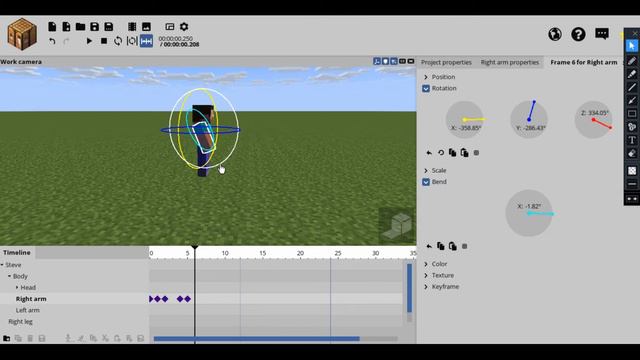Copy the bend values
The width and height of the screenshot is (640, 360).
point(441,246)
